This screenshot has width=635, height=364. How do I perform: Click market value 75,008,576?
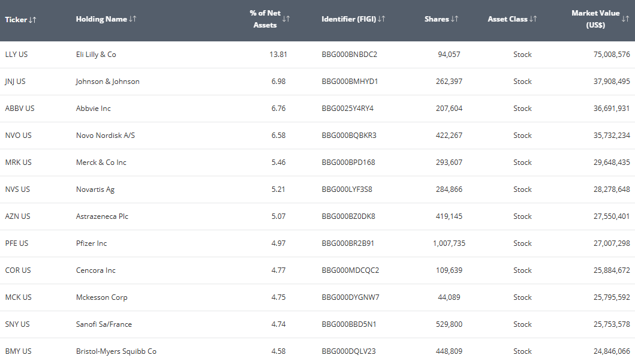pyautogui.click(x=612, y=54)
